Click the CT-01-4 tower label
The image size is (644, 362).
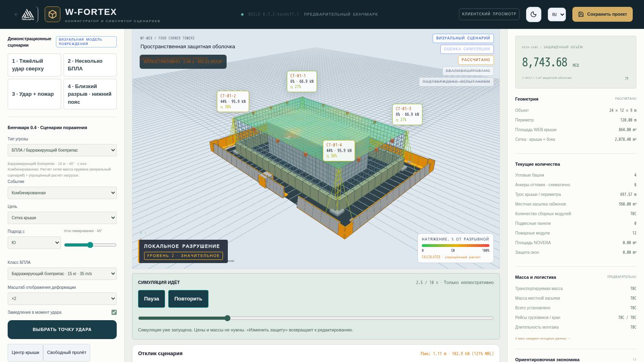click(339, 150)
